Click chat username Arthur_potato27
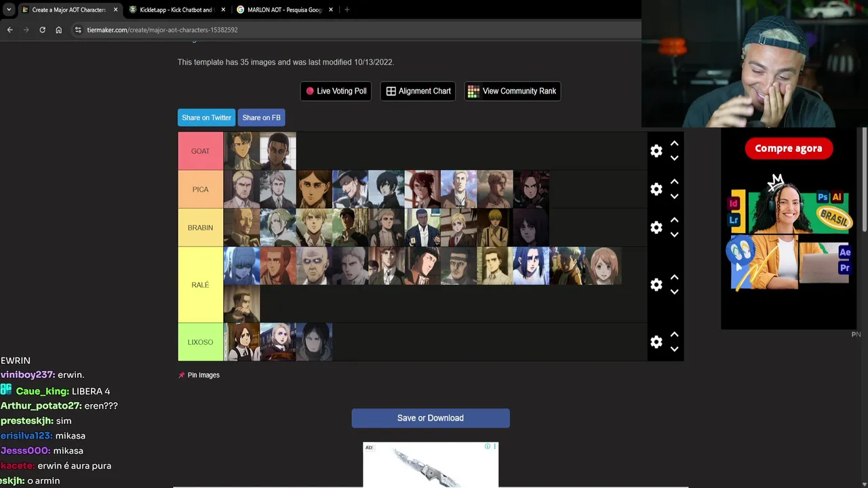The image size is (868, 488). coord(41,406)
